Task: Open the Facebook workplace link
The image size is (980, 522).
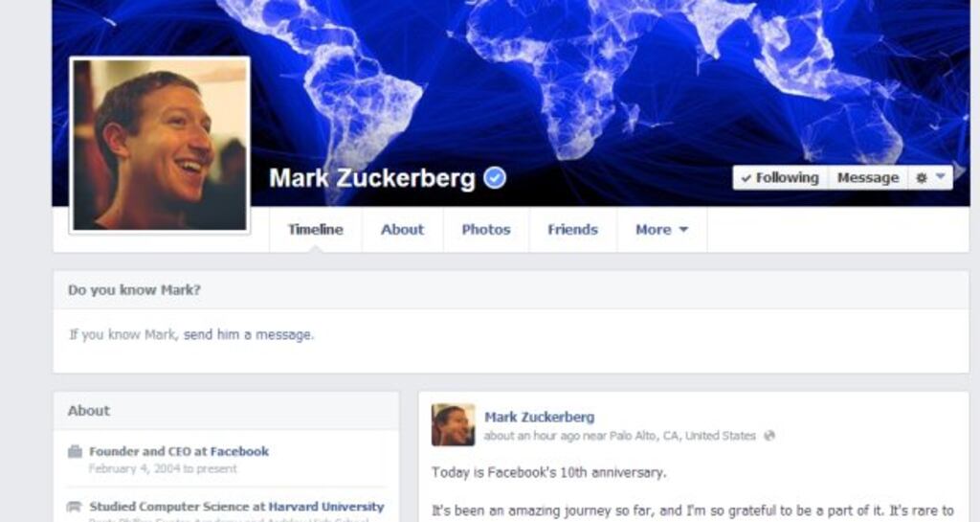Action: [x=239, y=451]
